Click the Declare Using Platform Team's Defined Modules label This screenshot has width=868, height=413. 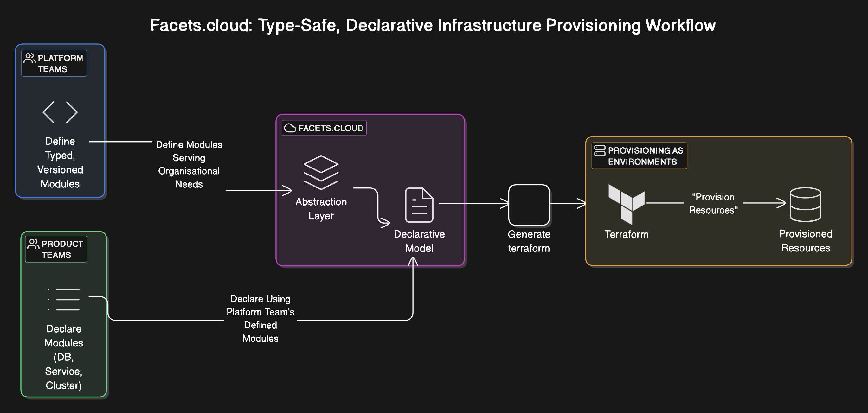coord(260,318)
